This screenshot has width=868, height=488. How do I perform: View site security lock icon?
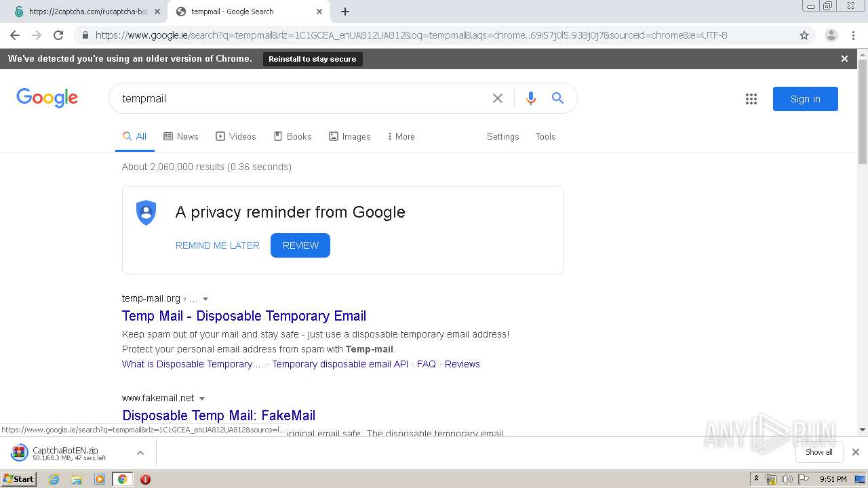coord(85,35)
